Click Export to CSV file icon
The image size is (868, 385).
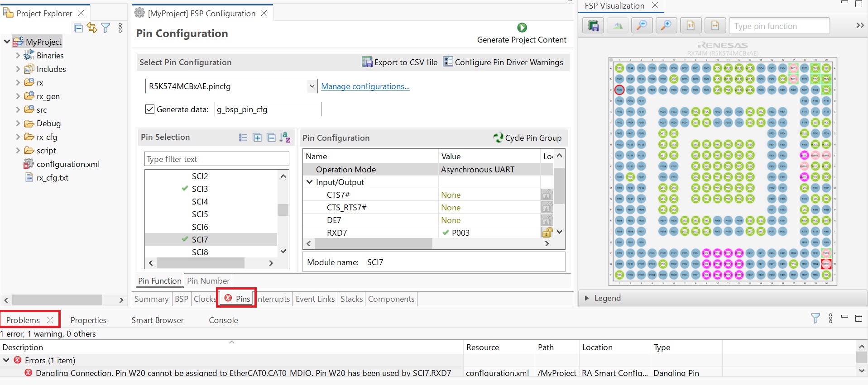point(367,62)
